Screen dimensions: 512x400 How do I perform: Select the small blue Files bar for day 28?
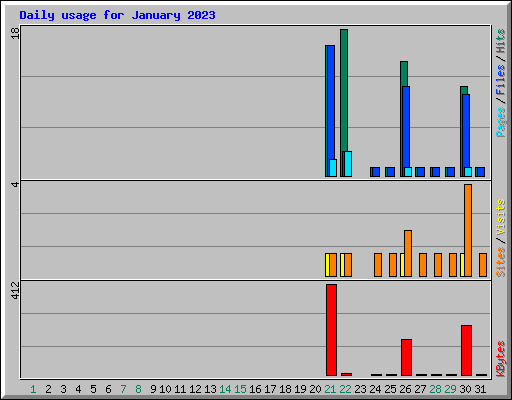436,172
